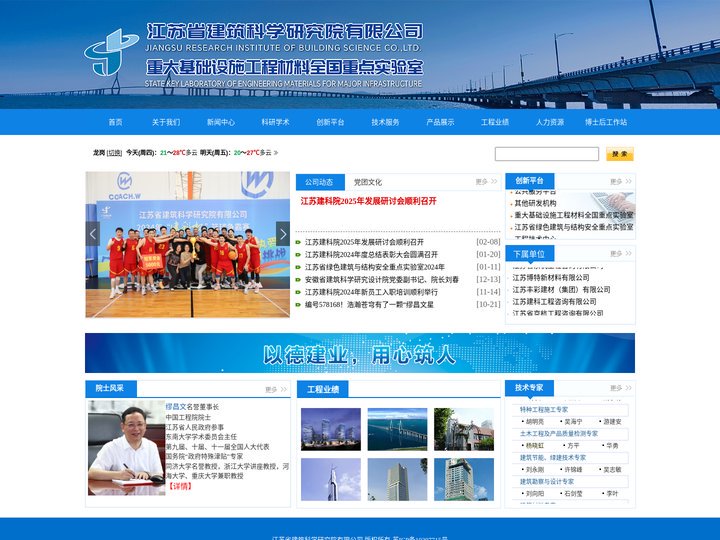720x540 pixels.
Task: Open the 首页 navigation item
Action: tap(115, 122)
